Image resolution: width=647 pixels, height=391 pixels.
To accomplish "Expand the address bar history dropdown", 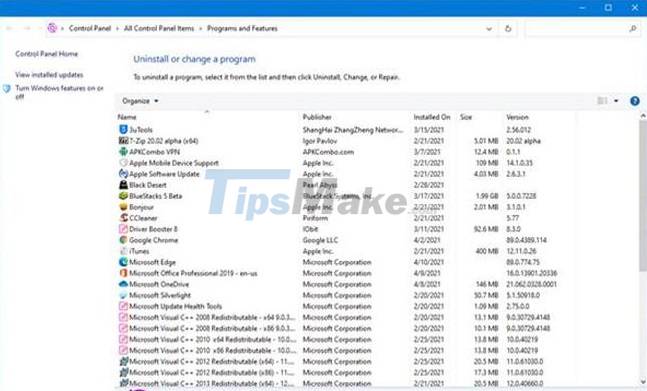I will coord(489,29).
